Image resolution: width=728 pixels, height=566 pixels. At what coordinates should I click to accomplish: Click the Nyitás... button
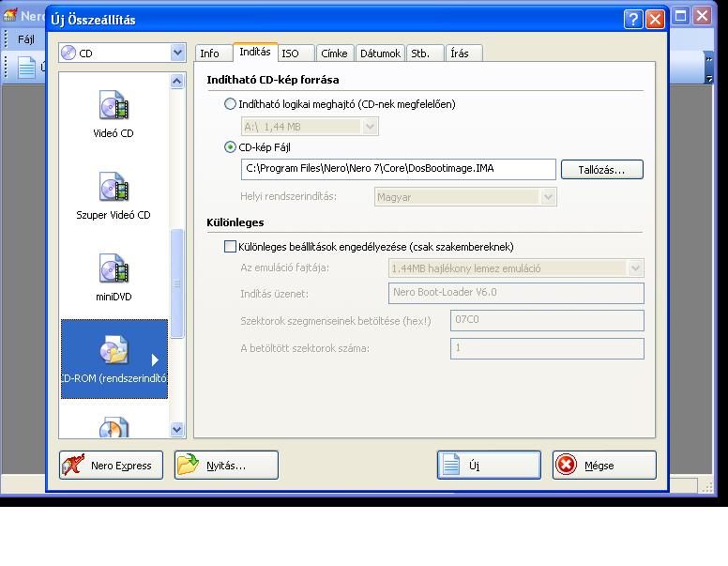[226, 465]
